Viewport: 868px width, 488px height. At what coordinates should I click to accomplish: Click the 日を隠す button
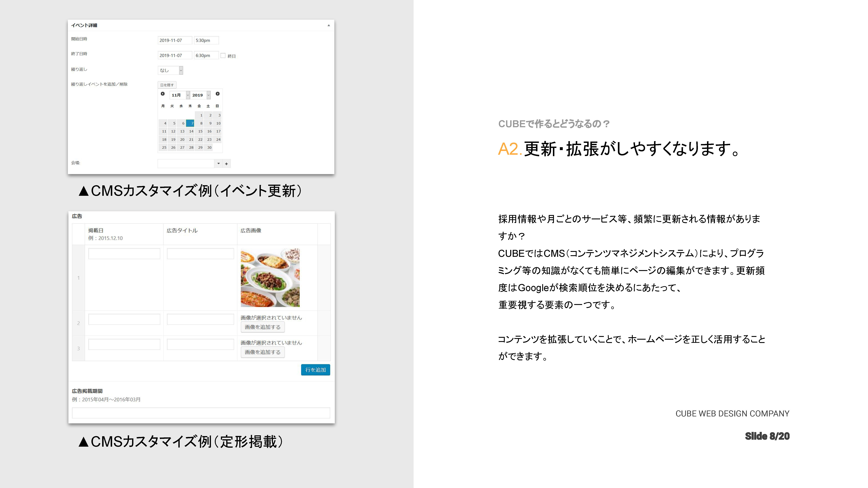(167, 85)
